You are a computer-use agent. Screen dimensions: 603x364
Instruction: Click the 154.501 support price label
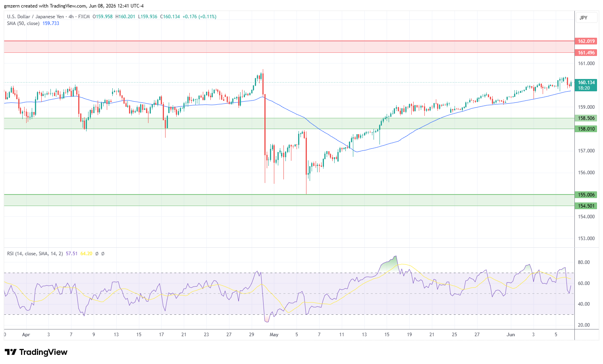click(586, 206)
